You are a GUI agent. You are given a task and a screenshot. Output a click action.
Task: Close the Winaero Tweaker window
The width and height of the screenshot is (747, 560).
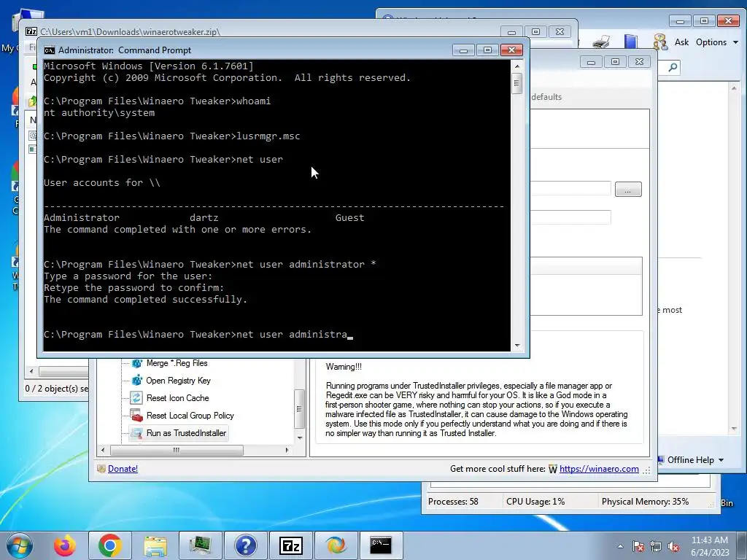point(639,62)
